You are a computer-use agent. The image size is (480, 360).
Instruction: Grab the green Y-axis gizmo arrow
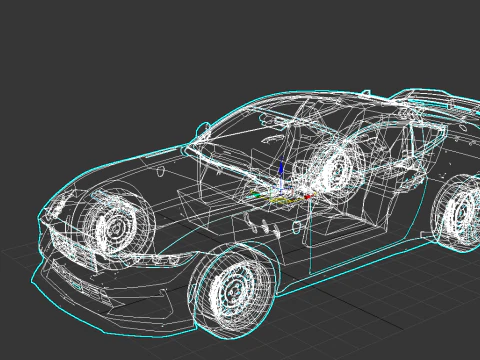255,193
